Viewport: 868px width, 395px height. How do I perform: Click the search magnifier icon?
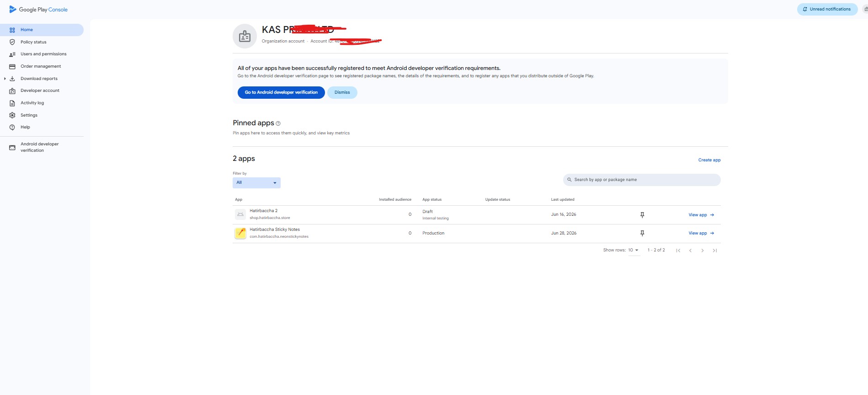point(570,180)
